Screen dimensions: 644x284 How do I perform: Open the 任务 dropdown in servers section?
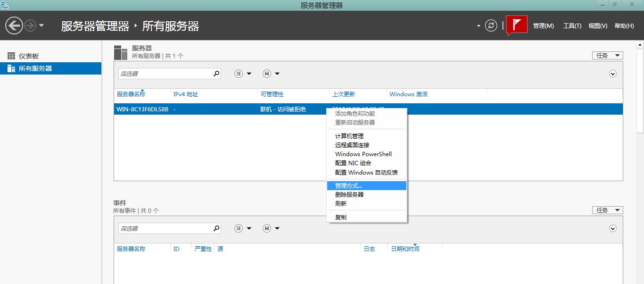(x=607, y=56)
